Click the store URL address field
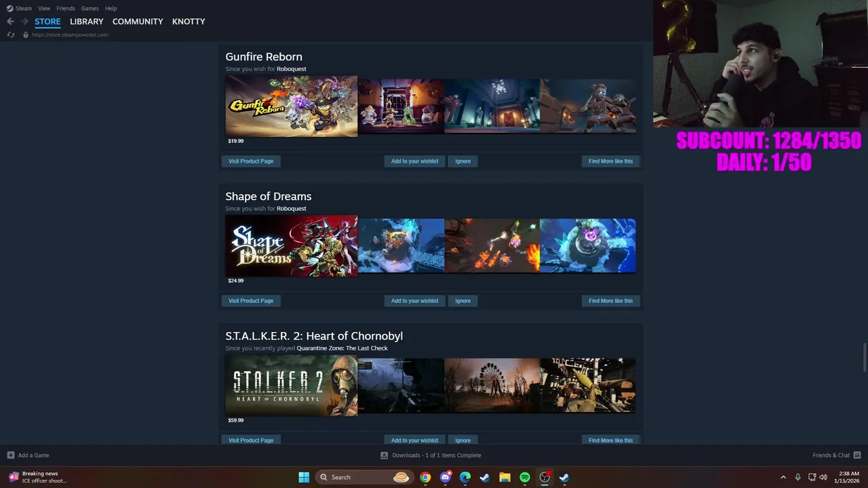This screenshot has width=868, height=488. pos(70,35)
